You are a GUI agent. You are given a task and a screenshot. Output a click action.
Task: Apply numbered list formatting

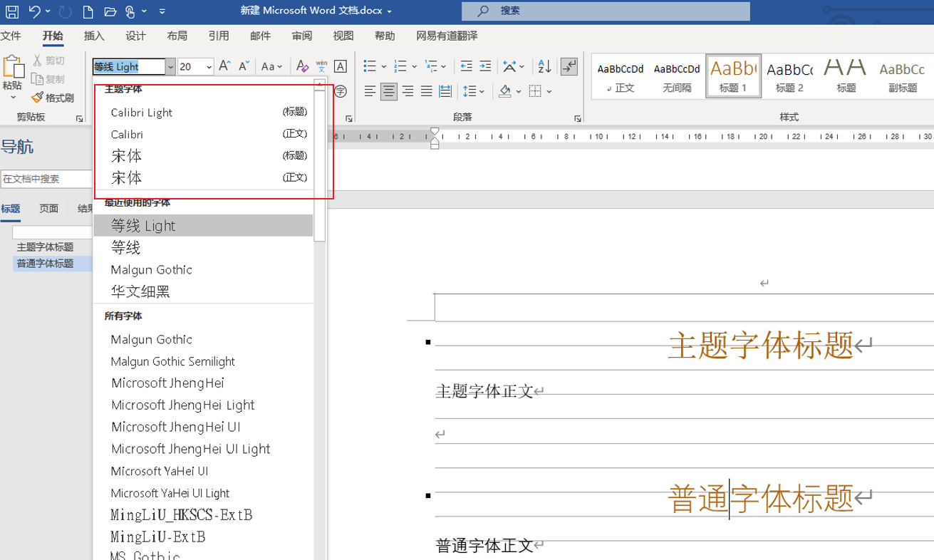point(400,66)
